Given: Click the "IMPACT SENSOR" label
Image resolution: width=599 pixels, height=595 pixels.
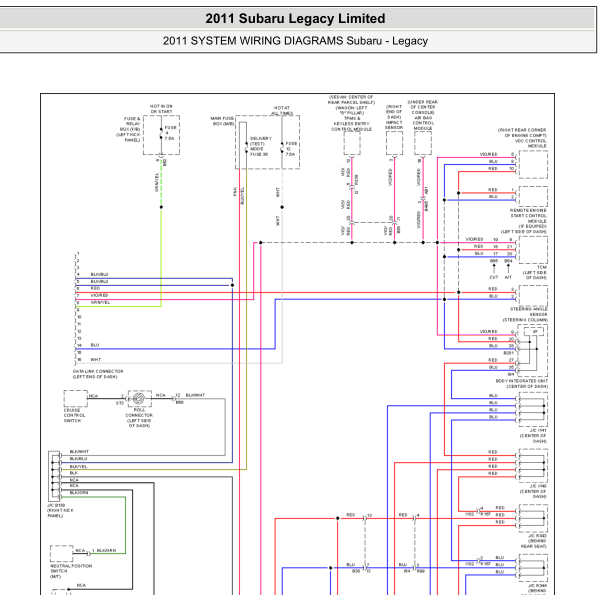Looking at the screenshot, I should pyautogui.click(x=394, y=125).
